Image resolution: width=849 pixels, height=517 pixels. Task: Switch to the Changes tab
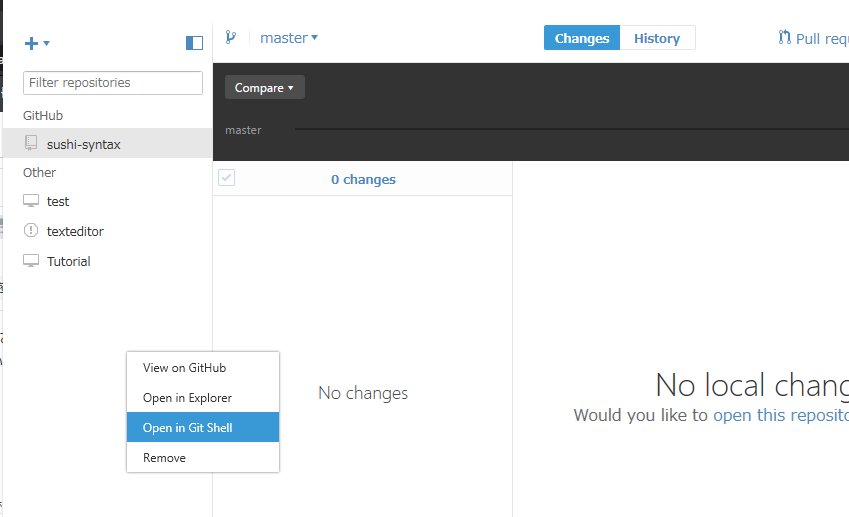pos(582,38)
